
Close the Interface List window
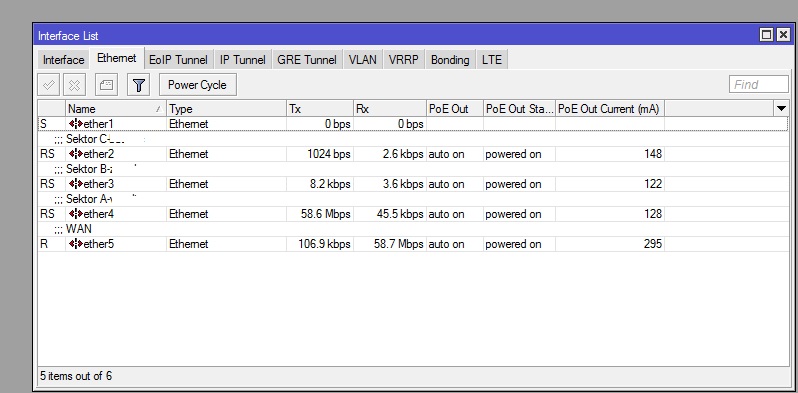pyautogui.click(x=783, y=35)
